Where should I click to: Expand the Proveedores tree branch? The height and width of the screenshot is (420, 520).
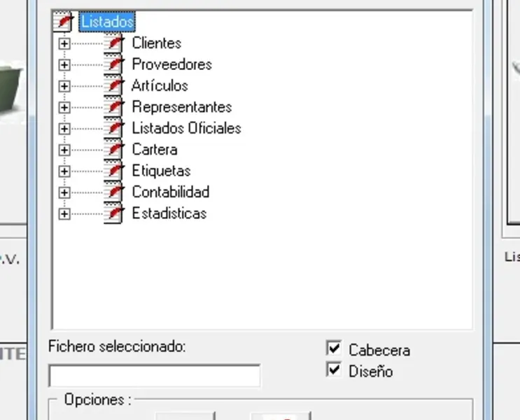64,65
